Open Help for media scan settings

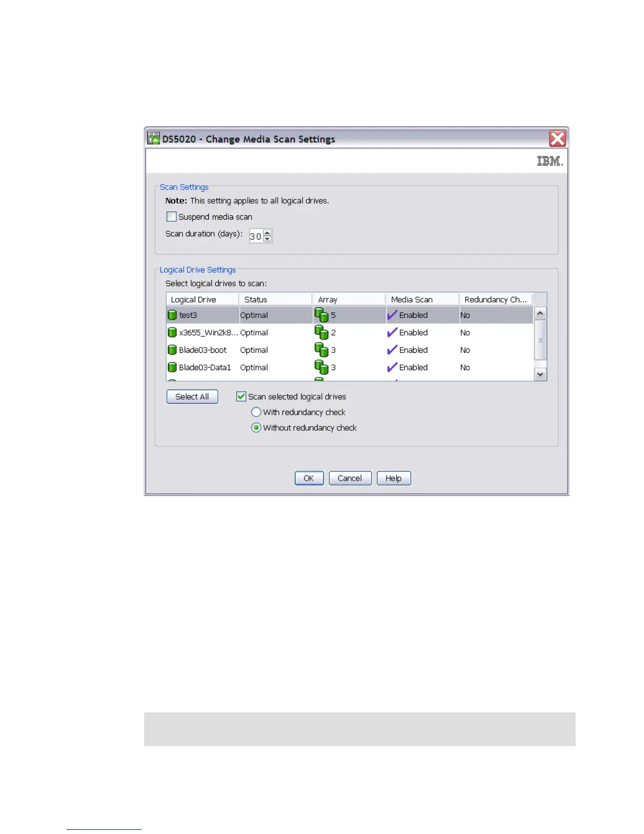point(394,478)
